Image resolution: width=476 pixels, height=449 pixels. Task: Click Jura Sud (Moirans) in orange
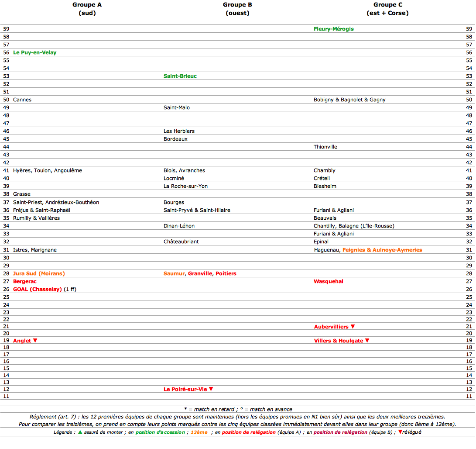[39, 273]
